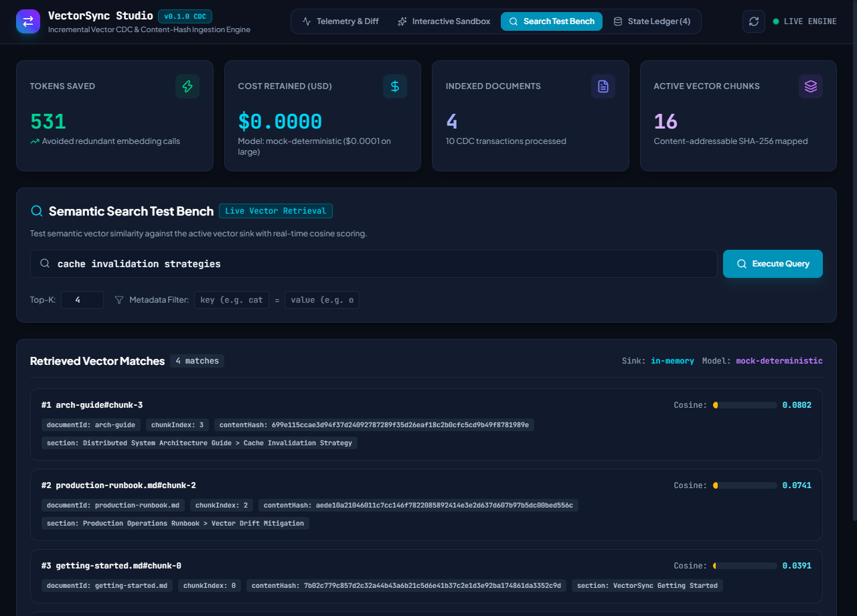Click the mock-deterministic model label
Screen dimensions: 857x616
click(779, 361)
